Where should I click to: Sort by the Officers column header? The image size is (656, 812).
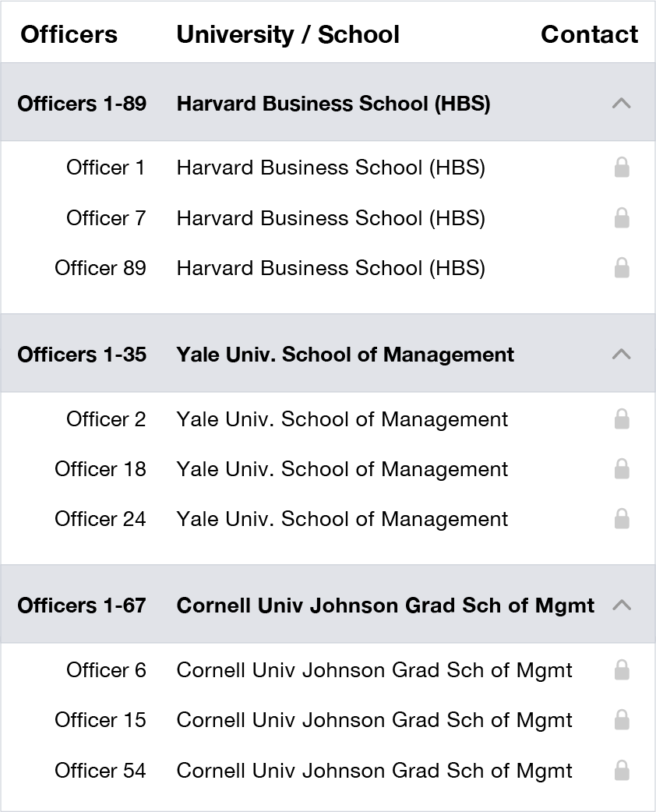pos(69,35)
